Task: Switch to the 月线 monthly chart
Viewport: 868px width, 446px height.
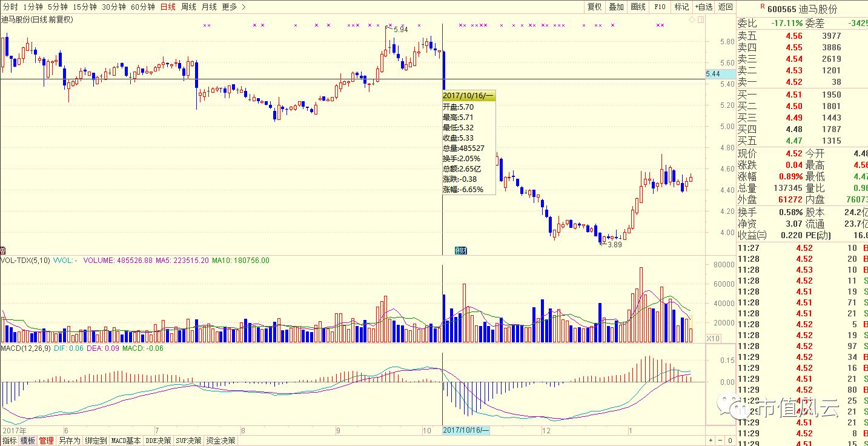Action: coord(209,7)
